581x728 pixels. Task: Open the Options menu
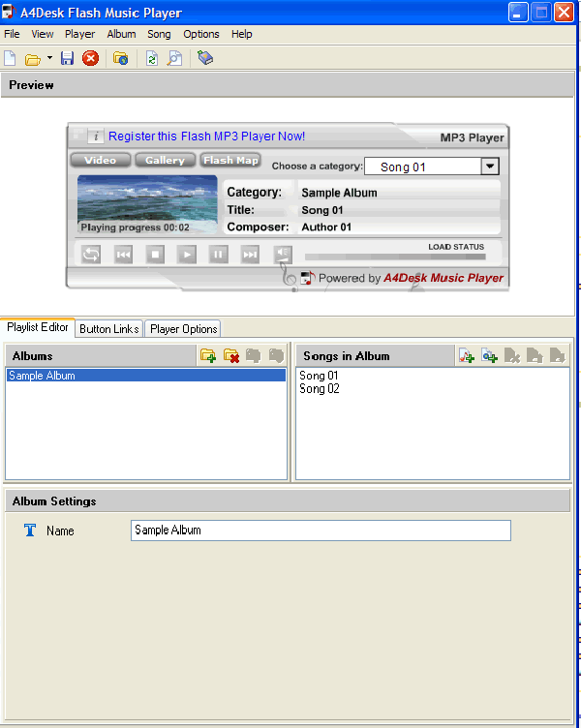click(x=201, y=34)
